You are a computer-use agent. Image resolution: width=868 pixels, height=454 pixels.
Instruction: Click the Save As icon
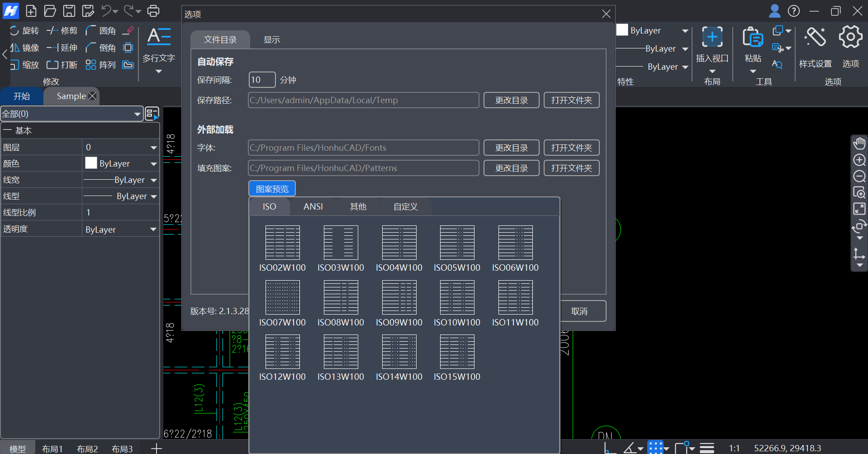88,11
